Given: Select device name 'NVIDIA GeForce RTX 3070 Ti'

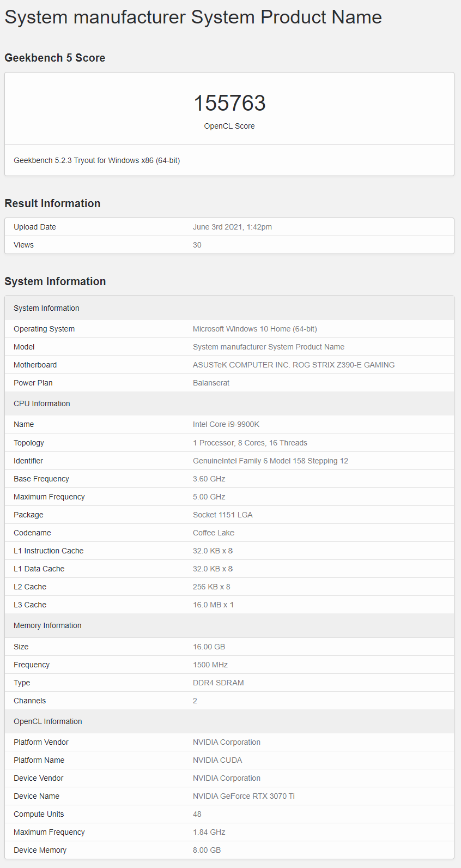Looking at the screenshot, I should (244, 796).
